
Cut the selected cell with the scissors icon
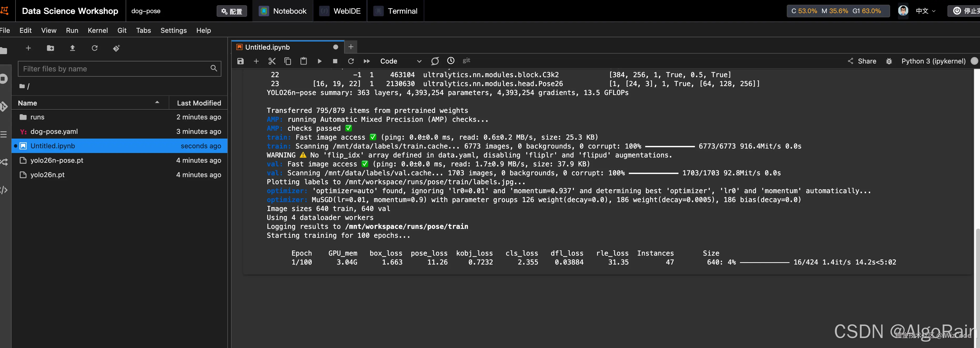[272, 61]
